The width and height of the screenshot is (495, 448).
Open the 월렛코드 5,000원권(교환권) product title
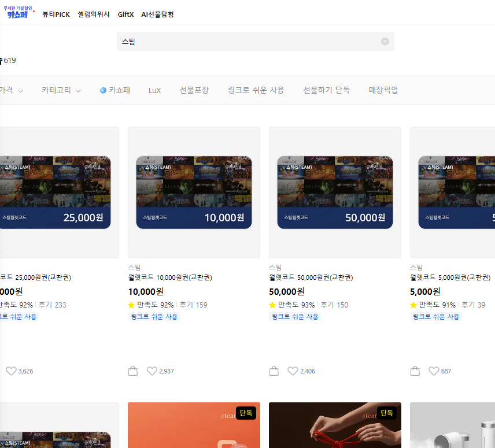pos(450,277)
